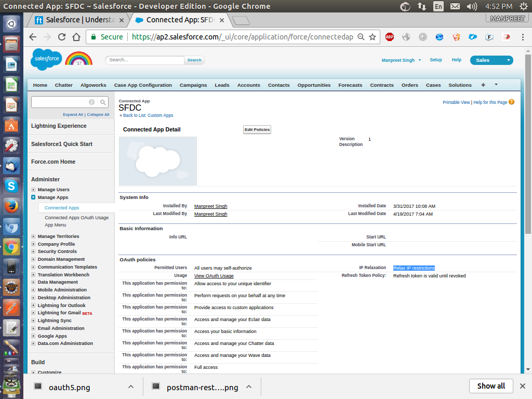The width and height of the screenshot is (532, 399).
Task: Bookmark page with the star icon
Action: point(373,37)
